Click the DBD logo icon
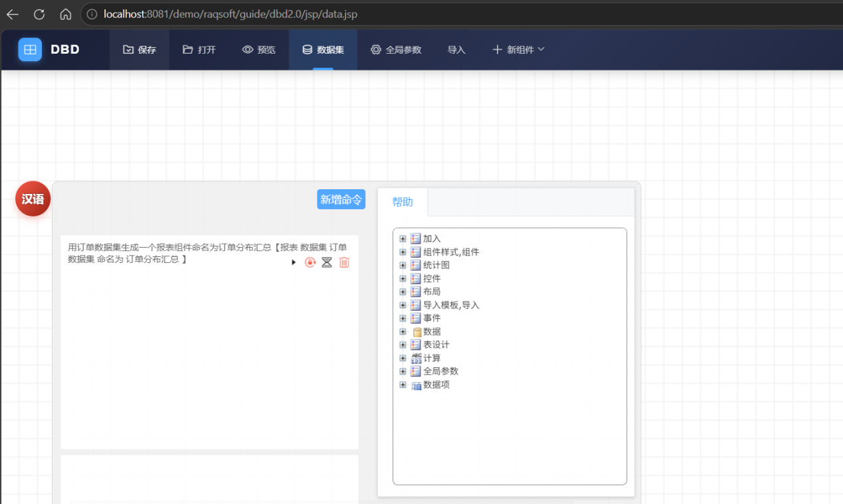The image size is (843, 504). 30,50
